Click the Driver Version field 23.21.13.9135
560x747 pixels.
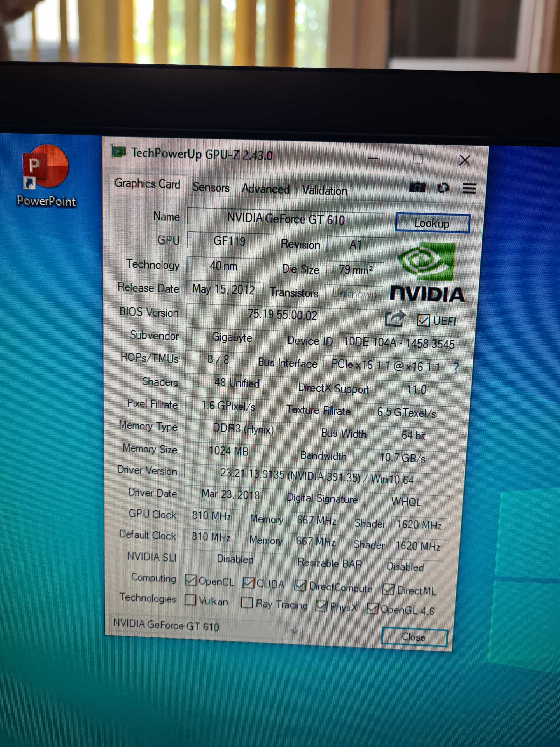pos(317,476)
